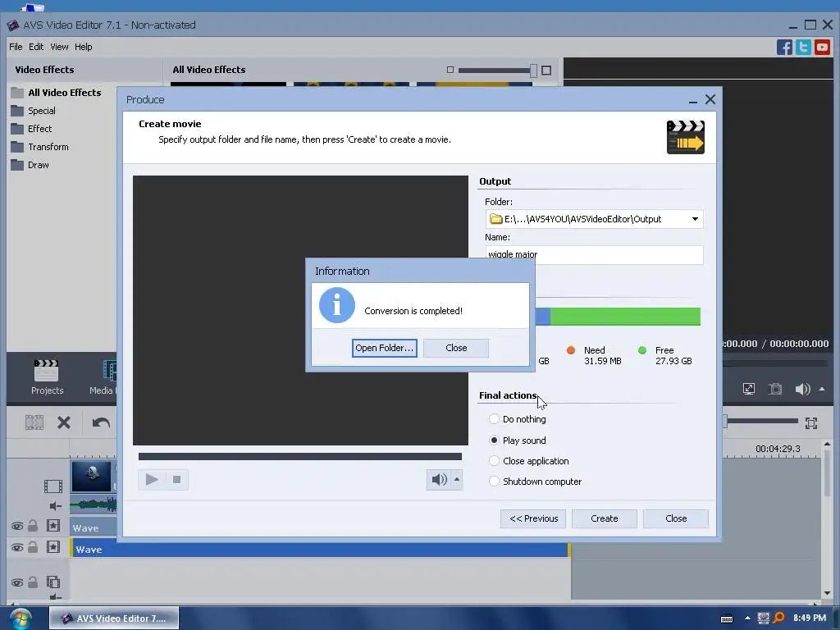Click the thumbnail size slider handle
Image resolution: width=840 pixels, height=630 pixels.
pos(533,71)
